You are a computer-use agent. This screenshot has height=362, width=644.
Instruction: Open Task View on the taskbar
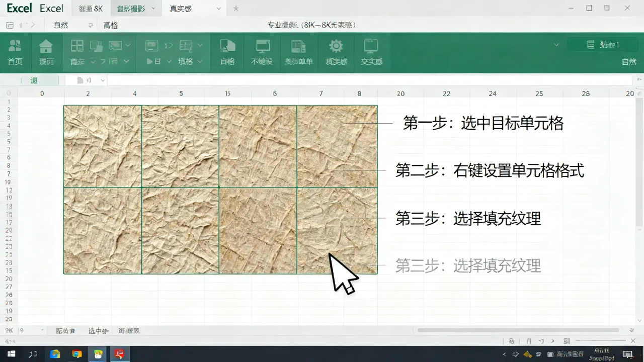coord(33,354)
